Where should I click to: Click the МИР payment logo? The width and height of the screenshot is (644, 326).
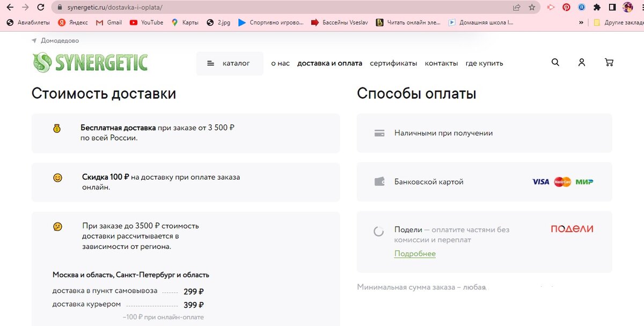tap(585, 182)
